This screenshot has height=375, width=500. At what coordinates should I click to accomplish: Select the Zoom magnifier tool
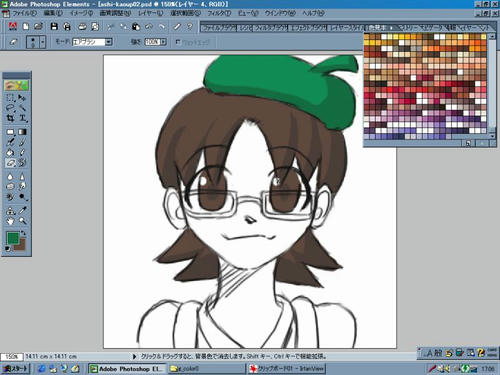(23, 221)
